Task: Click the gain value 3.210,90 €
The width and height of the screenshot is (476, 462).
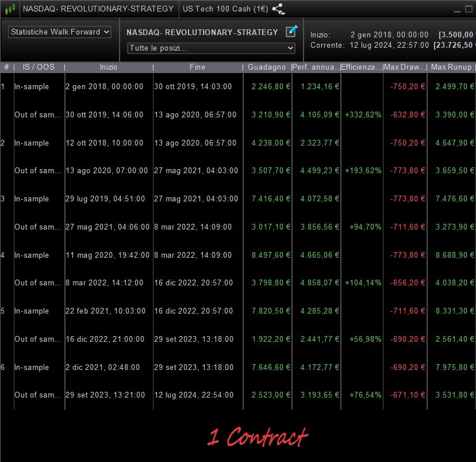Action: (271, 114)
